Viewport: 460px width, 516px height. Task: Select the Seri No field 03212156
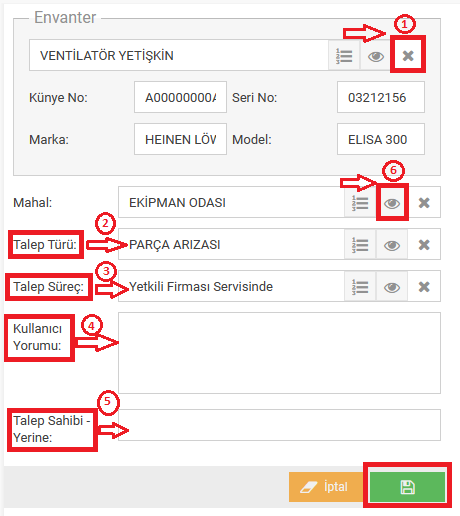(x=381, y=97)
